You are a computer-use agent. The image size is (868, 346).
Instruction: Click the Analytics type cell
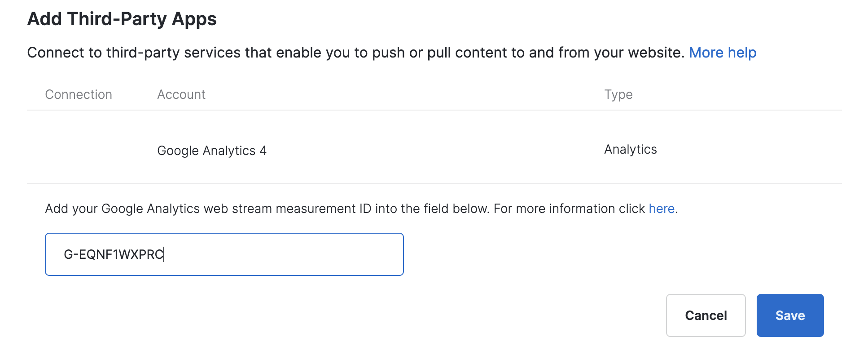click(x=630, y=149)
